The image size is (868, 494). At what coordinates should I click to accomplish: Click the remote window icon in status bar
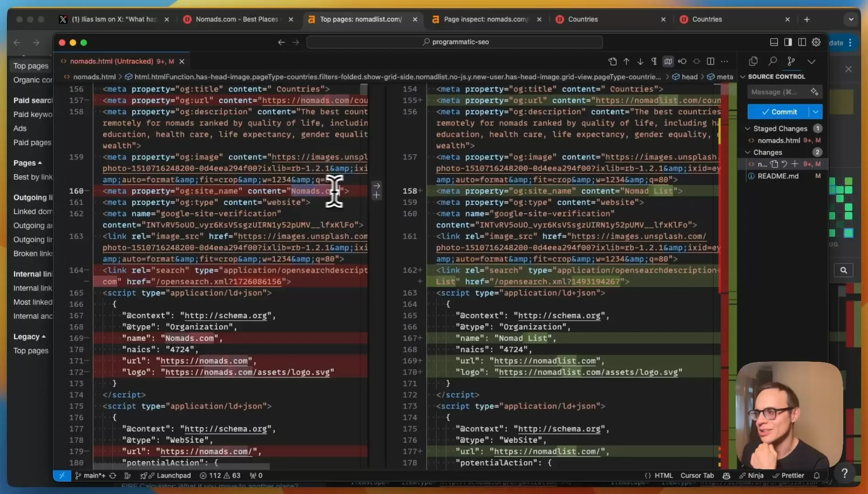click(x=62, y=475)
